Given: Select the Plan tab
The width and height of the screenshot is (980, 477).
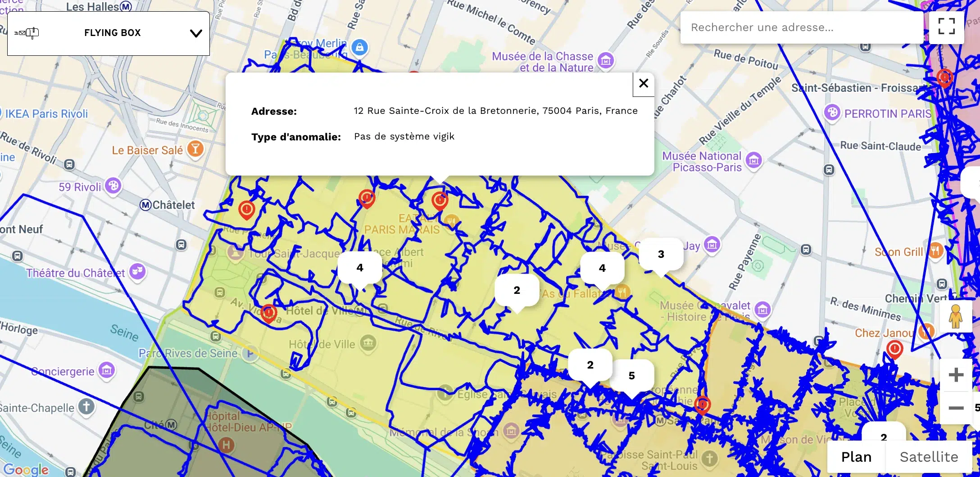Looking at the screenshot, I should [855, 456].
